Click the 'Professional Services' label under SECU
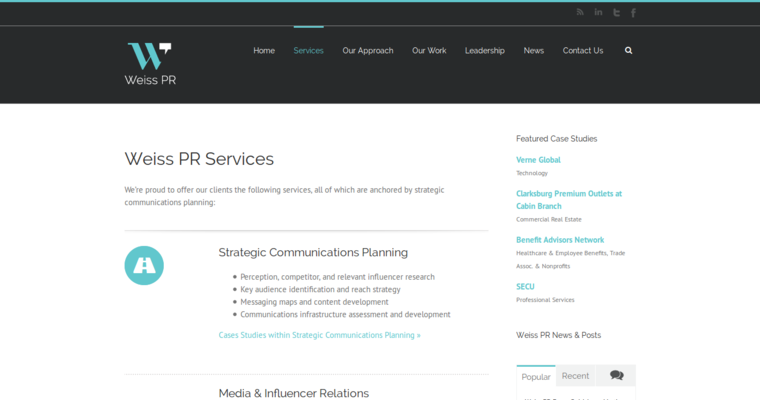This screenshot has height=400, width=760. (545, 300)
